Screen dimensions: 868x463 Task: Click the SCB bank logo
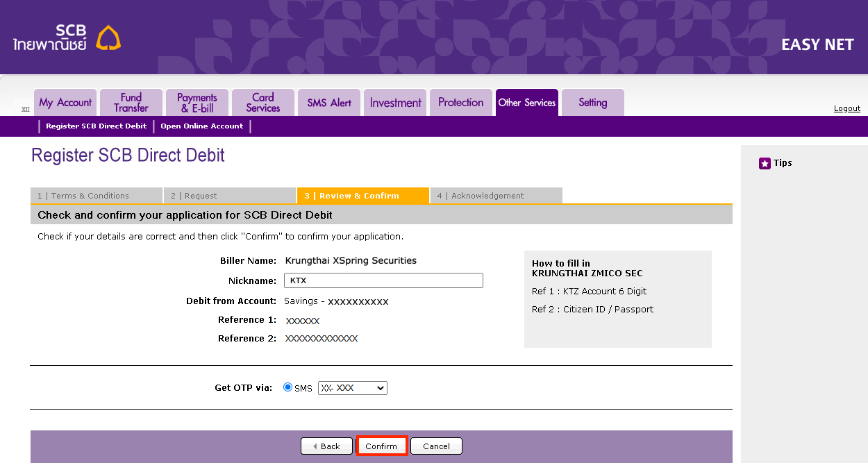[67, 38]
